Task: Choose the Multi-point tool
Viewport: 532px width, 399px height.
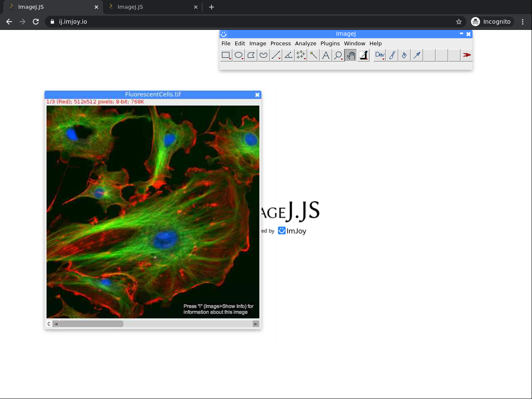Action: coord(301,55)
